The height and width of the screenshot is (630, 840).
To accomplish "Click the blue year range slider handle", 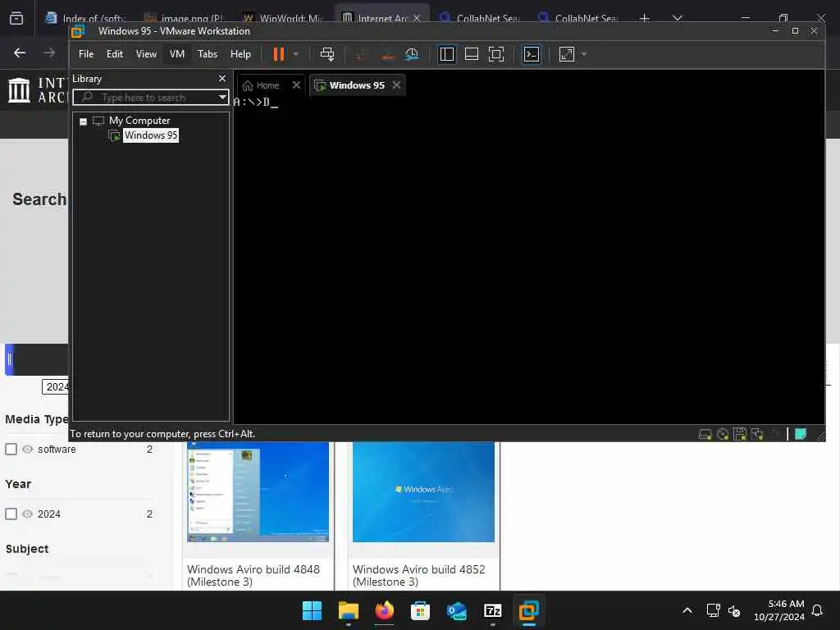I will [9, 359].
